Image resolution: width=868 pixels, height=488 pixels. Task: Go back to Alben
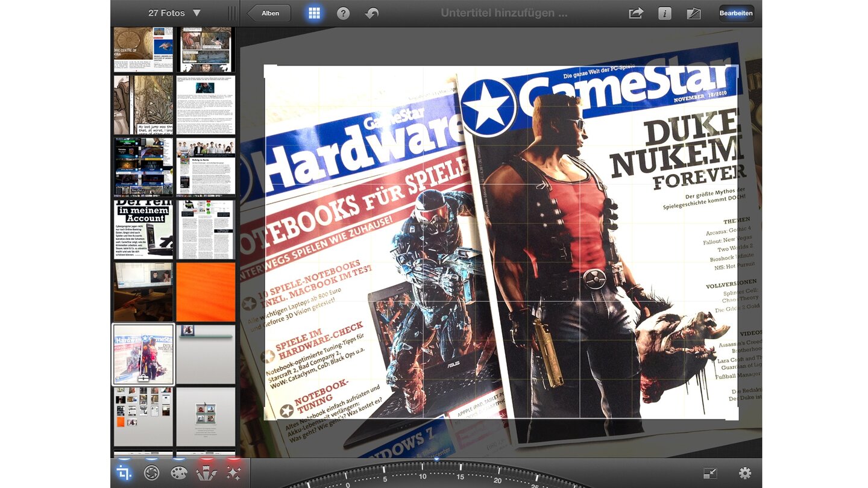click(x=269, y=13)
